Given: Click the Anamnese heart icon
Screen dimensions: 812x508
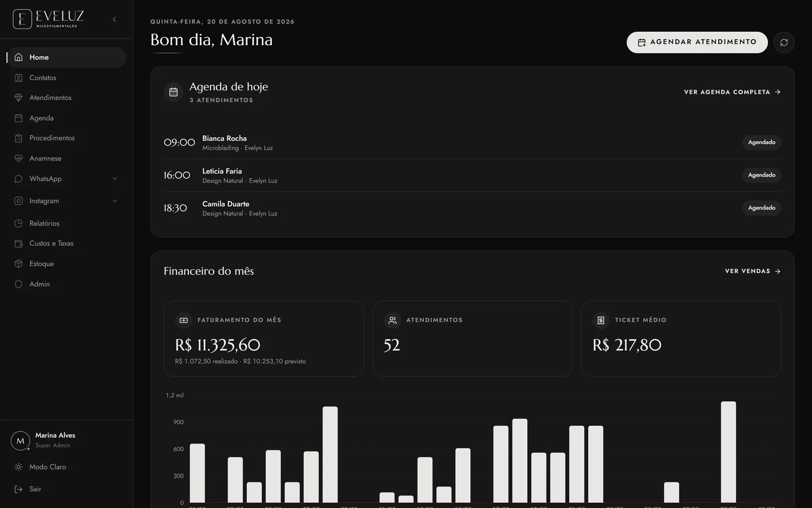Looking at the screenshot, I should coord(18,158).
